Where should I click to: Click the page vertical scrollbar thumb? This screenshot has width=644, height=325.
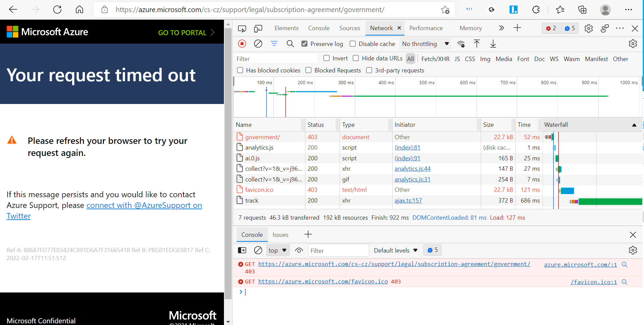tap(228, 163)
